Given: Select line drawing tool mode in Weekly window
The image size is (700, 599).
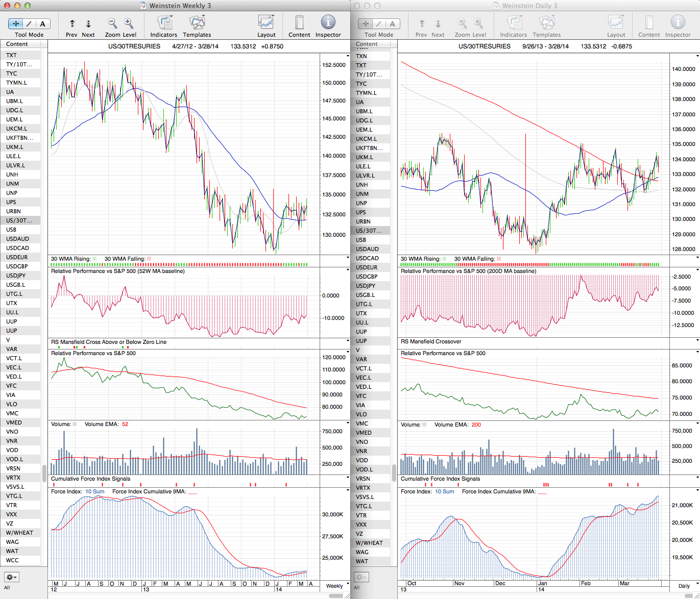Looking at the screenshot, I should [29, 24].
